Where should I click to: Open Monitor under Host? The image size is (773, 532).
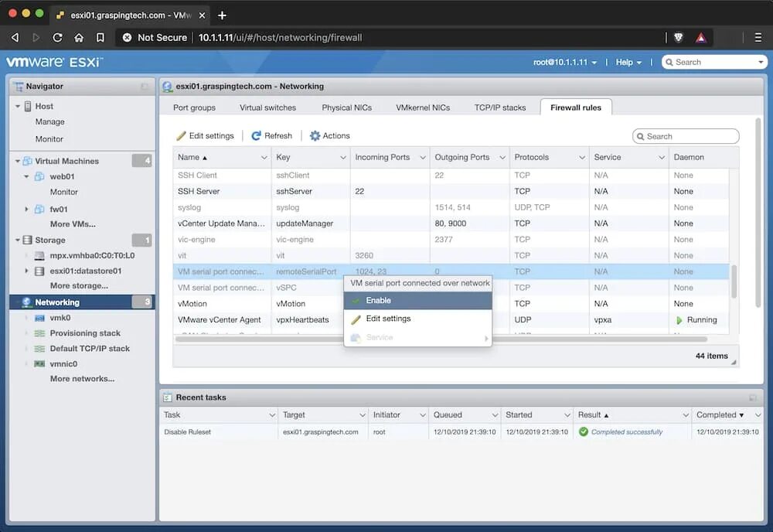coord(49,139)
